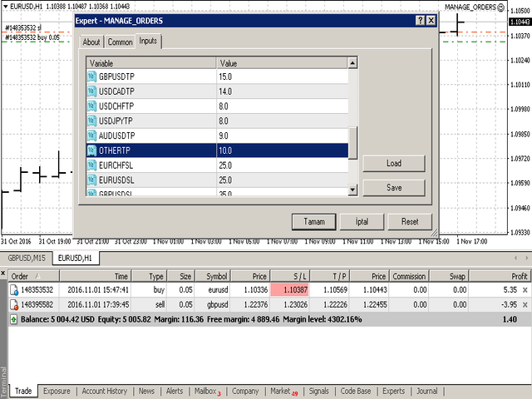Click chart tabs scroll left arrow
The image size is (532, 399).
pos(515,259)
